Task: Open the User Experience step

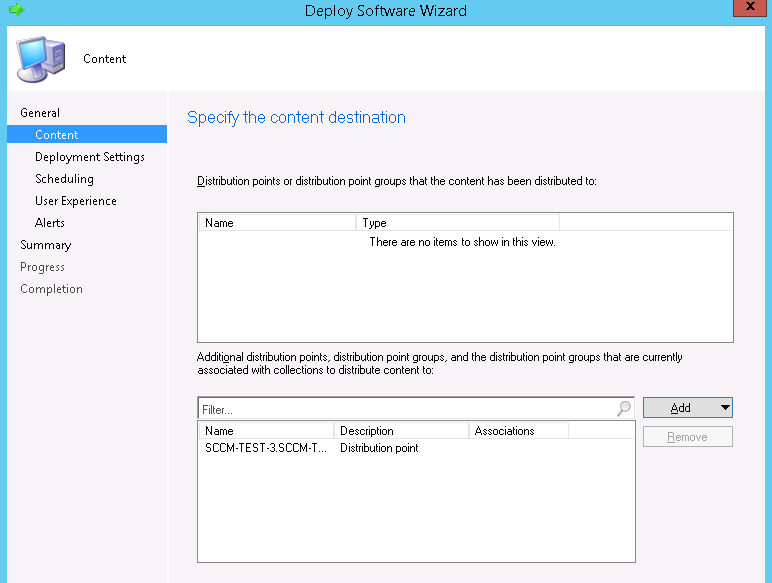Action: tap(75, 201)
